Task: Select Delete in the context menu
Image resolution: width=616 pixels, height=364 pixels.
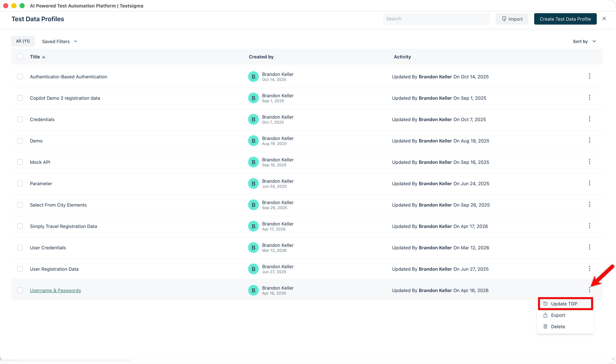Action: click(558, 326)
